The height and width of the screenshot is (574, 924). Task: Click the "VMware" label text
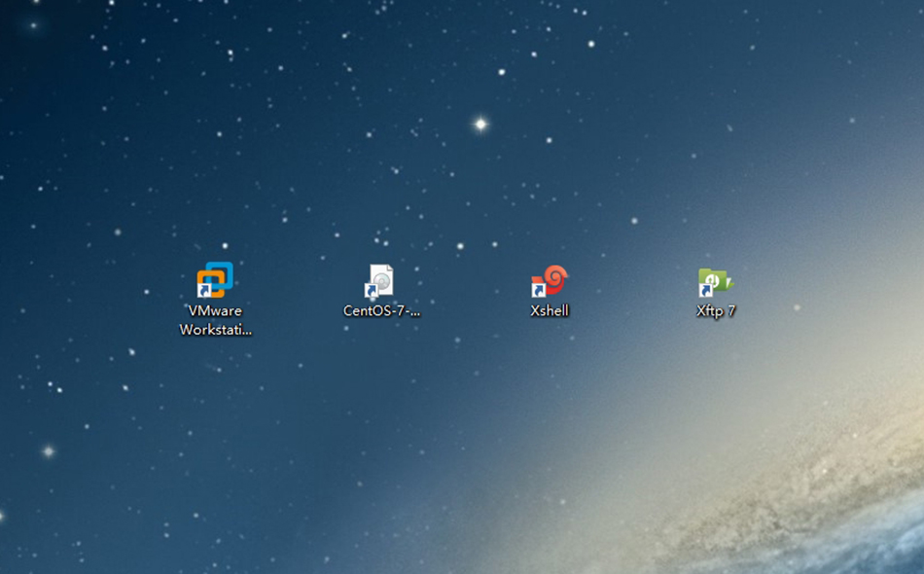coord(215,311)
